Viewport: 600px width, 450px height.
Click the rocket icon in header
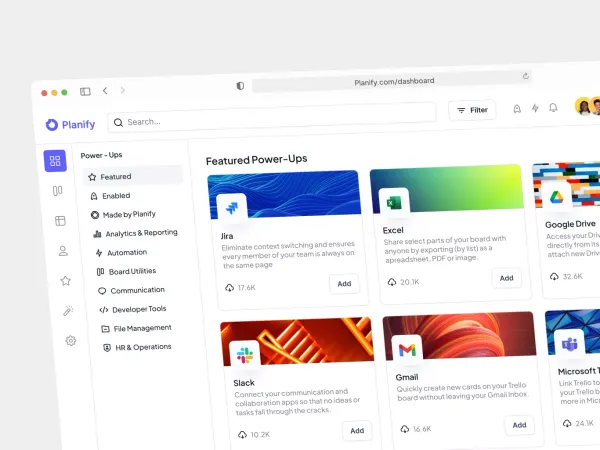(517, 109)
